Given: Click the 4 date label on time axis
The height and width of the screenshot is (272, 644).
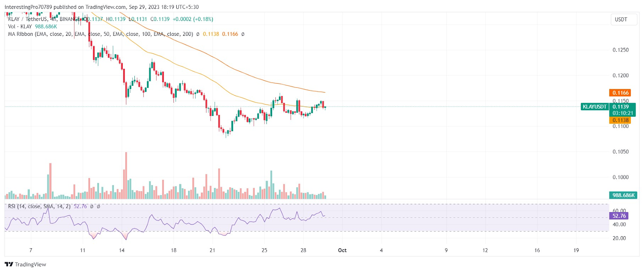Looking at the screenshot, I should click(x=381, y=250).
